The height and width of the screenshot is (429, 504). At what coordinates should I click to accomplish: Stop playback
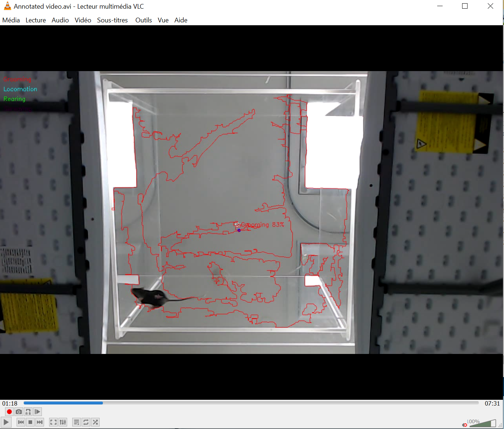tap(30, 422)
